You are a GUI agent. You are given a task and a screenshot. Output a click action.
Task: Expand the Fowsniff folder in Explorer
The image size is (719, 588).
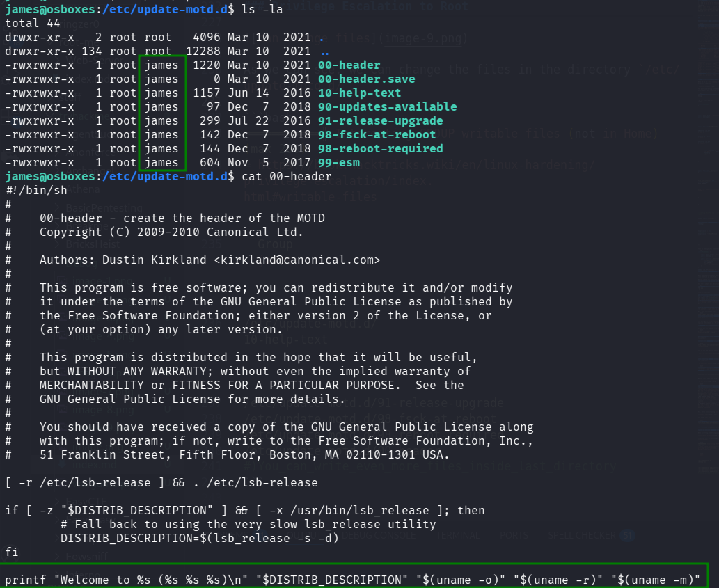point(56,555)
